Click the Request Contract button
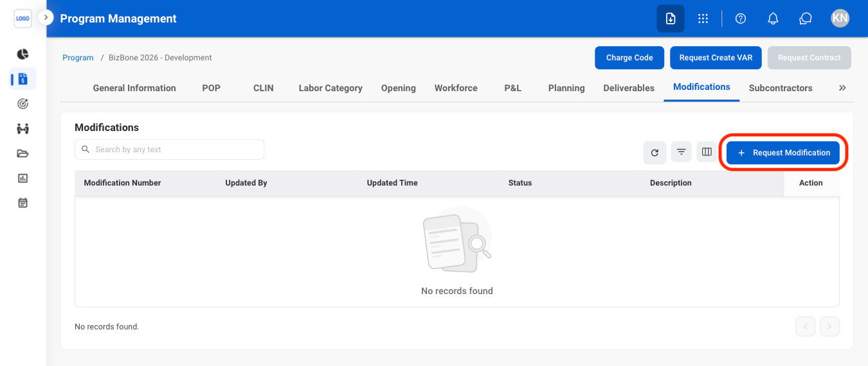The height and width of the screenshot is (366, 868). [809, 58]
